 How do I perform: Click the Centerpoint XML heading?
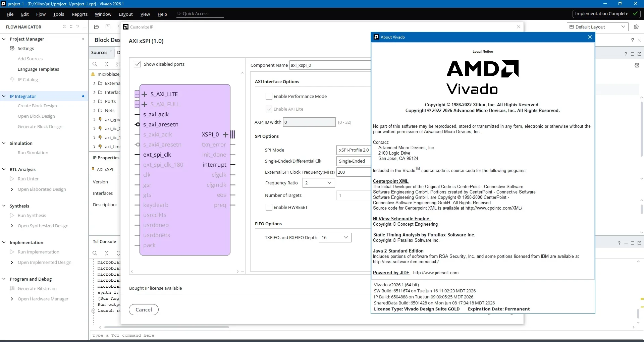391,181
